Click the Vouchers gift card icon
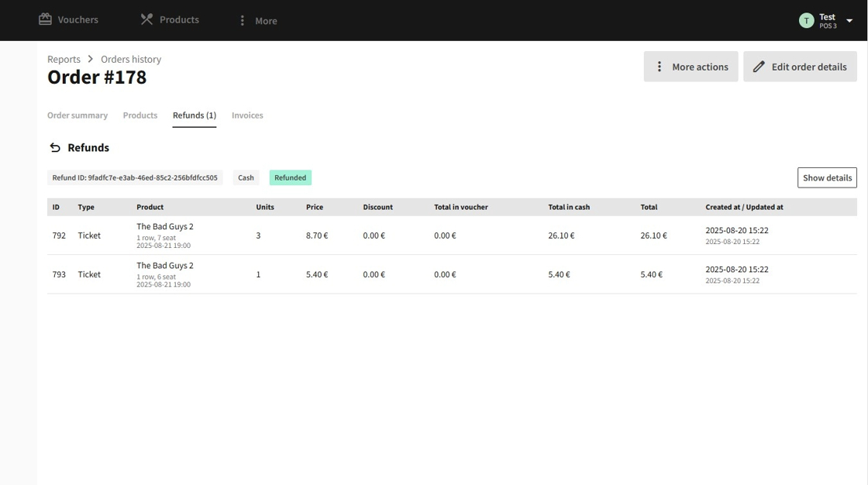This screenshot has width=868, height=485. pyautogui.click(x=46, y=19)
